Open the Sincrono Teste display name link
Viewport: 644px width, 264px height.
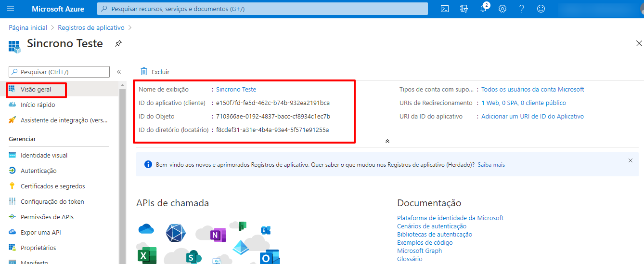(x=236, y=89)
